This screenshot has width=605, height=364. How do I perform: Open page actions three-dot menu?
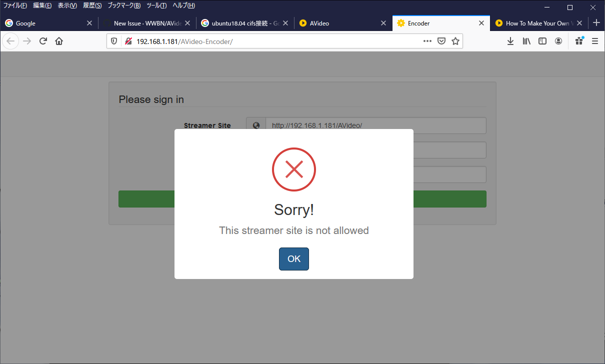427,41
